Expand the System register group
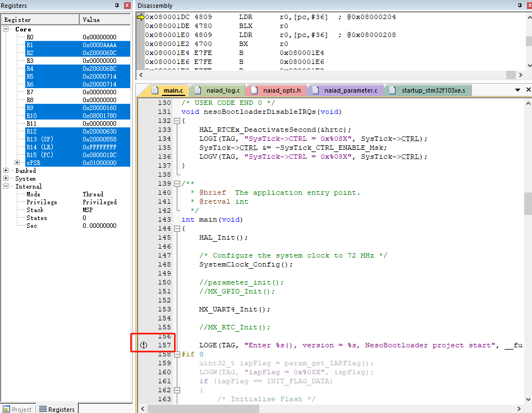The height and width of the screenshot is (413, 532). pyautogui.click(x=6, y=178)
